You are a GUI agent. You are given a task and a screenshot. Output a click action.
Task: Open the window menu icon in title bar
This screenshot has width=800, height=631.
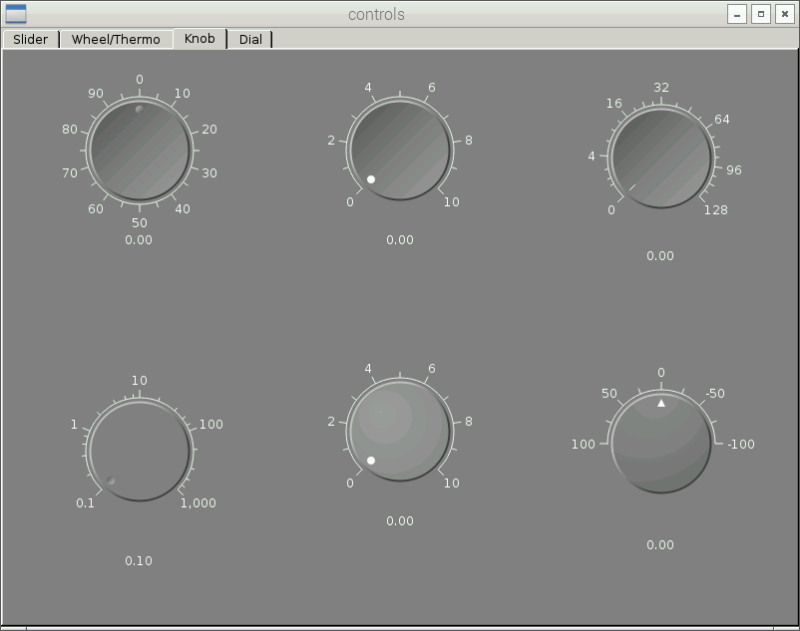(x=16, y=14)
